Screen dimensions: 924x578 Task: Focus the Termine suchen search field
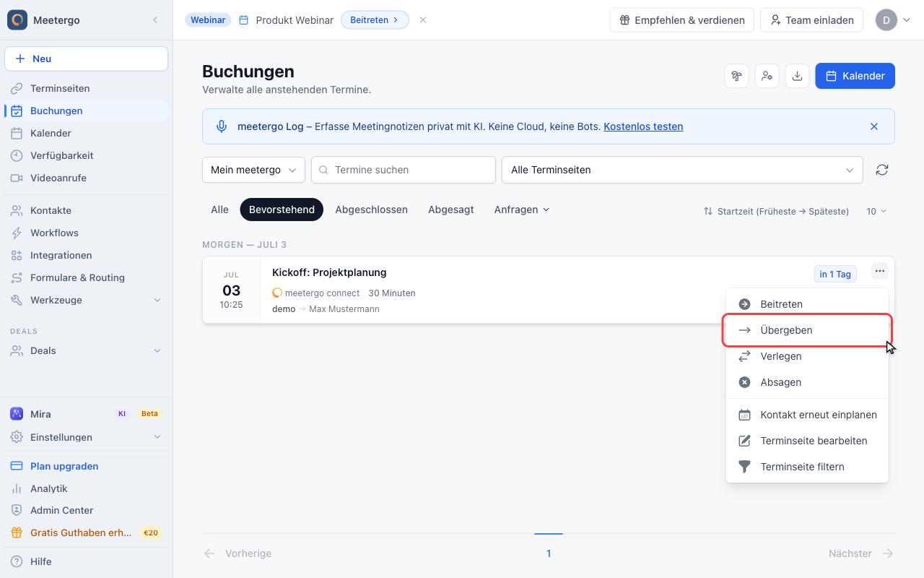click(x=404, y=170)
